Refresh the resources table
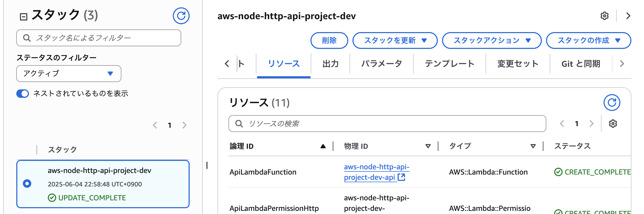Screen dimensions: 644x214 pos(612,103)
